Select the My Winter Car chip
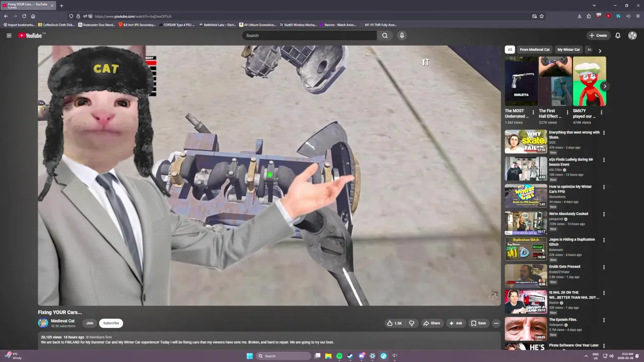This screenshot has height=362, width=644. [x=569, y=49]
